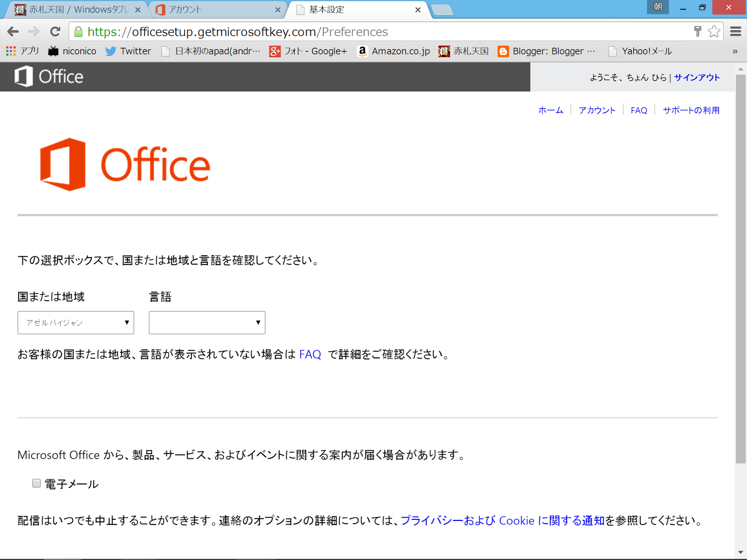Open the FAQ link in top navigation

point(639,110)
